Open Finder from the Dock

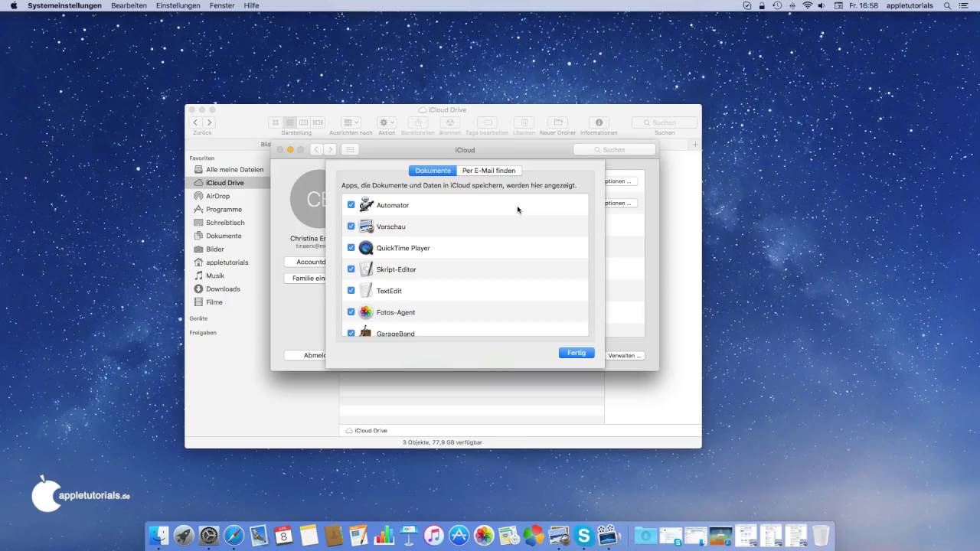pyautogui.click(x=158, y=536)
